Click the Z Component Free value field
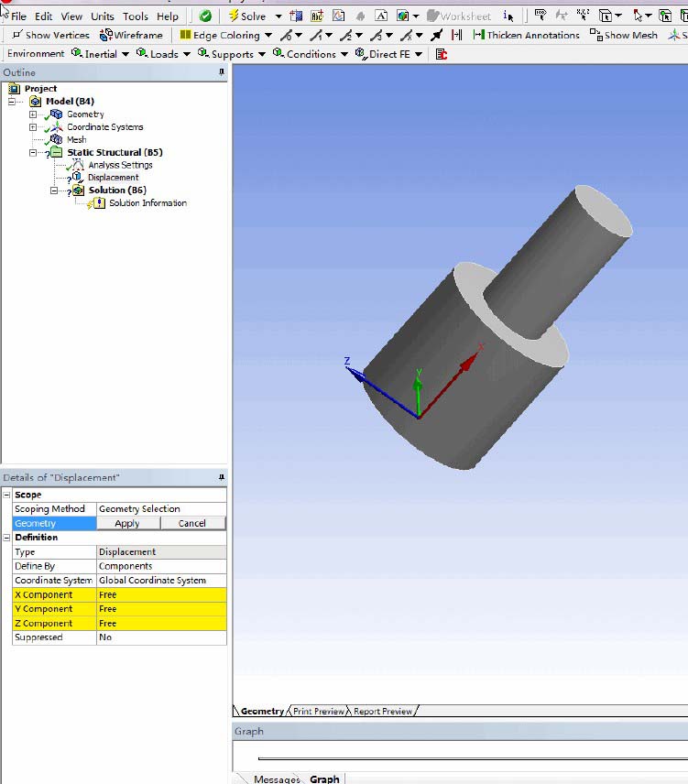Image resolution: width=688 pixels, height=784 pixels. pos(161,623)
